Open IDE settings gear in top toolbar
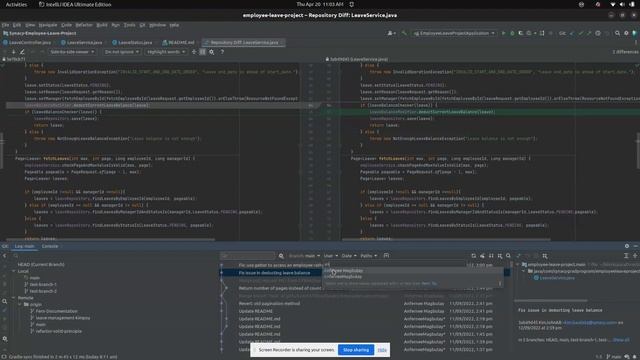Image resolution: width=640 pixels, height=360 pixels. [x=626, y=33]
